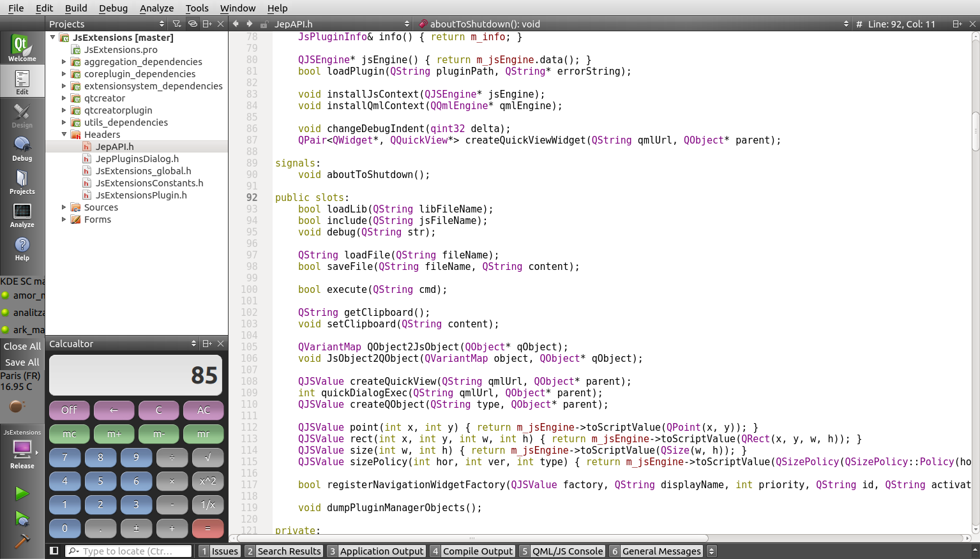Open the Search Results pane
Viewport: 980px width, 559px height.
[283, 551]
